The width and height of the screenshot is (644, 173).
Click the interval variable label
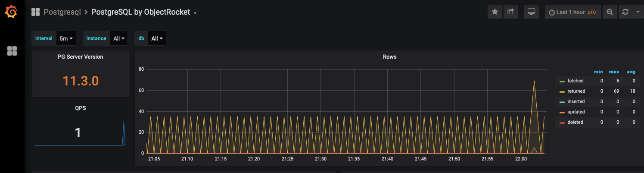coord(44,38)
